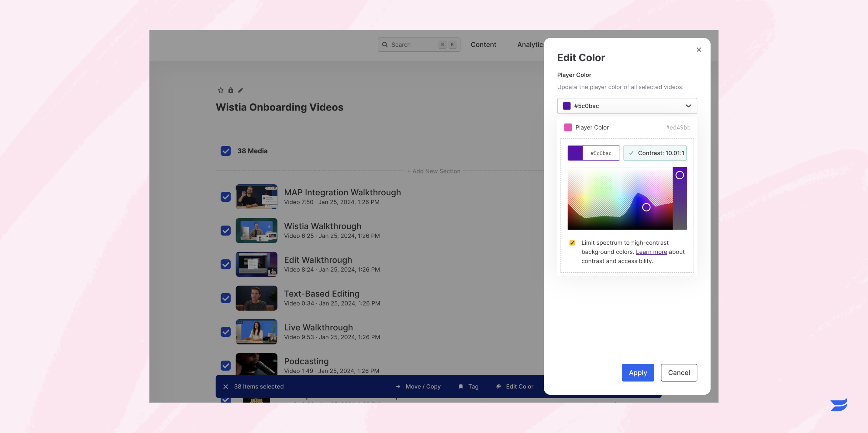Click the Edit Walkthrough title
The image size is (868, 433).
click(x=318, y=260)
